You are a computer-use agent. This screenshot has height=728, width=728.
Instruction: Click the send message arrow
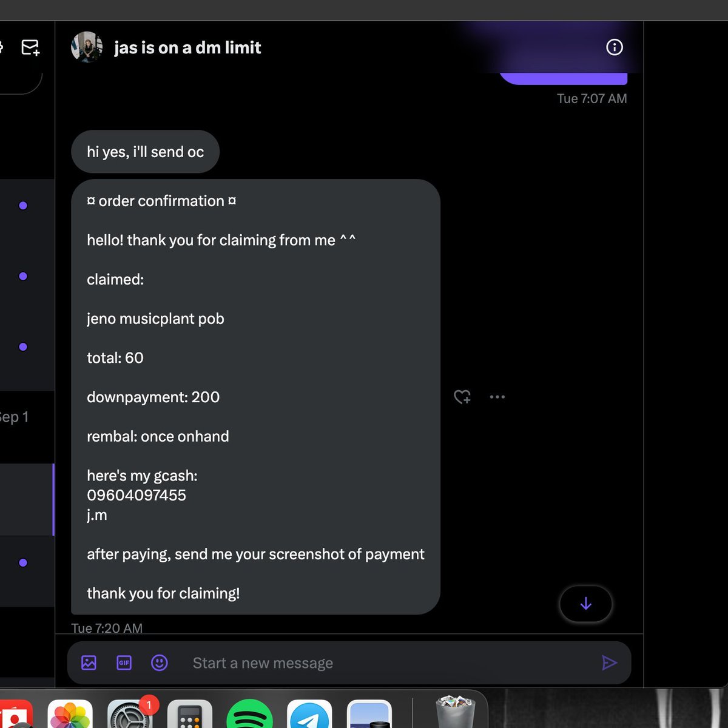coord(610,662)
